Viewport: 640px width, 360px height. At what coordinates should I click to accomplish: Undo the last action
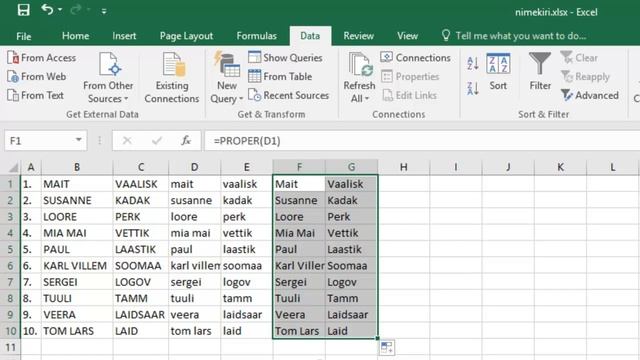tap(47, 9)
